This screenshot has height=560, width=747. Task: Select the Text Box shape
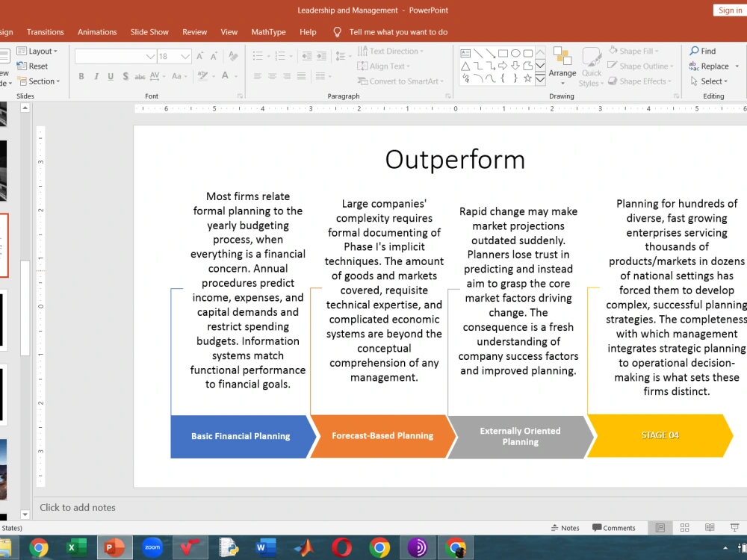465,53
